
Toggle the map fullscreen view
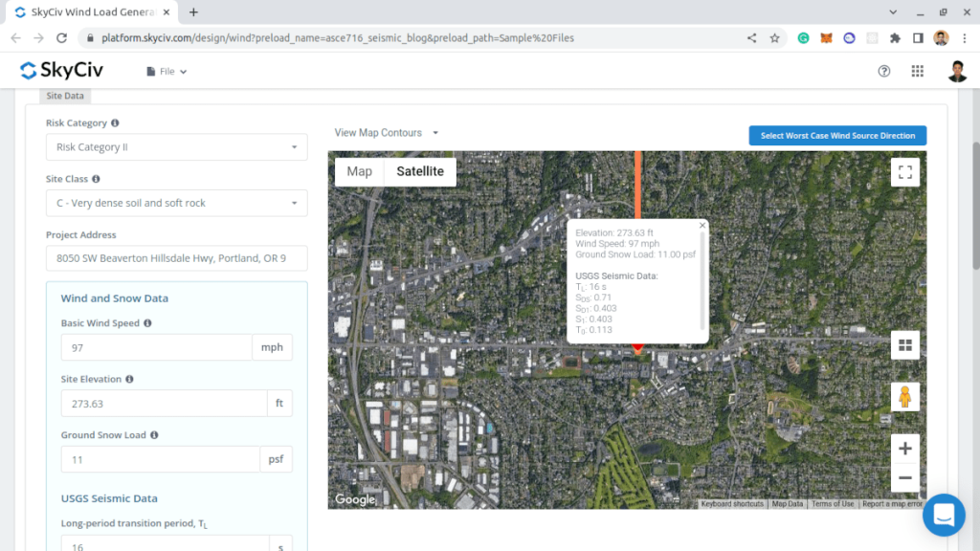pos(904,172)
